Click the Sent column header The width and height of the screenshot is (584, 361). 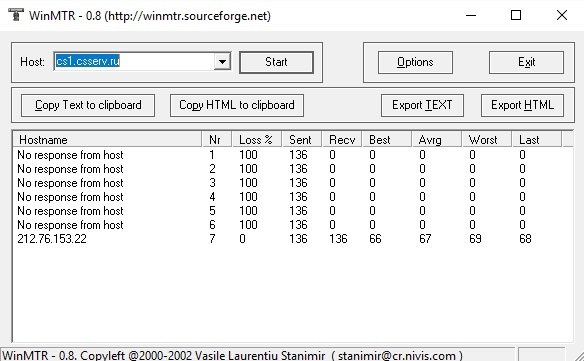[x=302, y=140]
